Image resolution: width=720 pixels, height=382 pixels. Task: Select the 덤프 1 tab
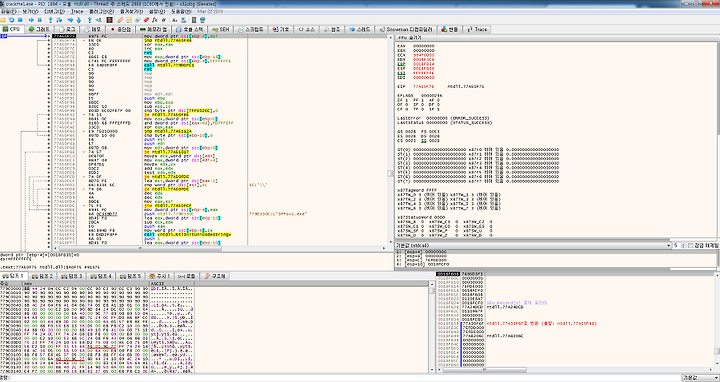click(14, 276)
